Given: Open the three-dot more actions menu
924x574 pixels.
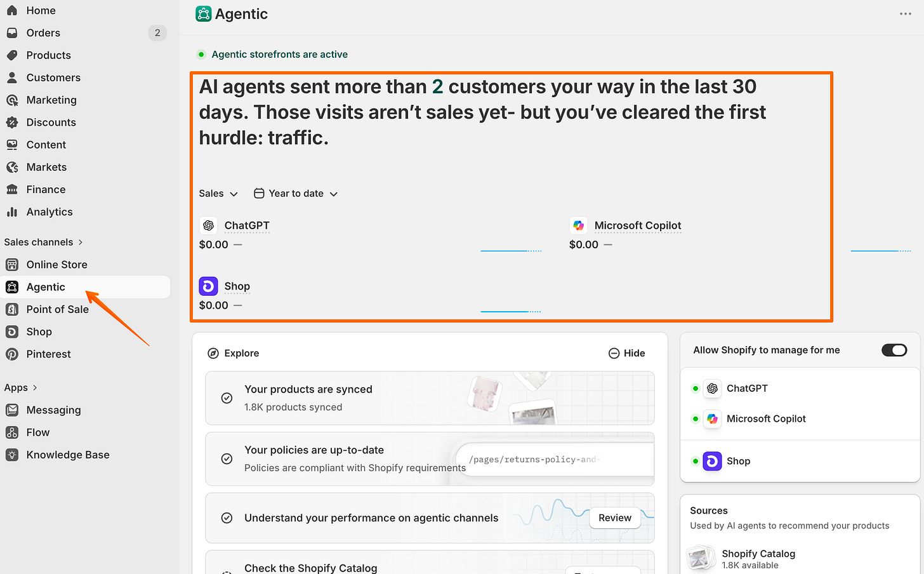Looking at the screenshot, I should coord(906,14).
